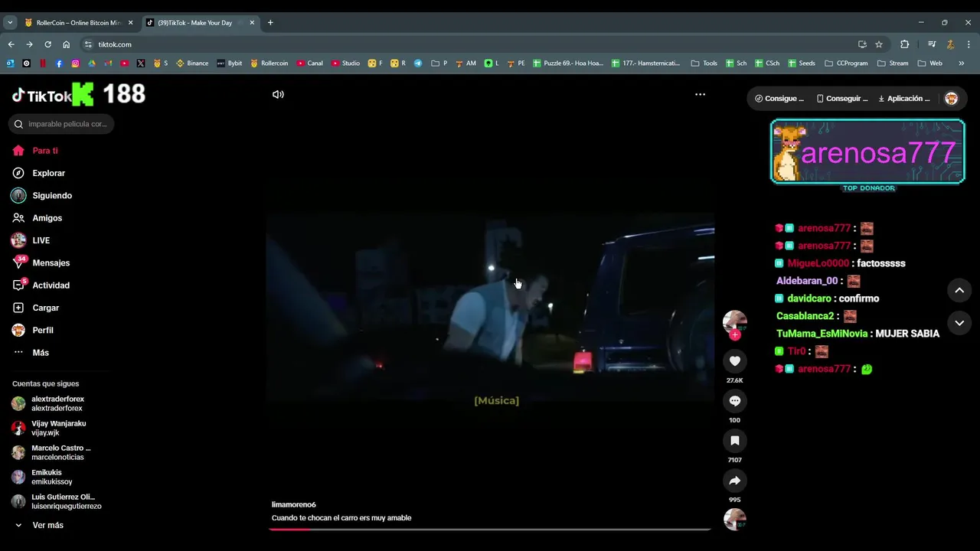This screenshot has width=980, height=551.
Task: Go to the next video with down arrow
Action: (959, 323)
